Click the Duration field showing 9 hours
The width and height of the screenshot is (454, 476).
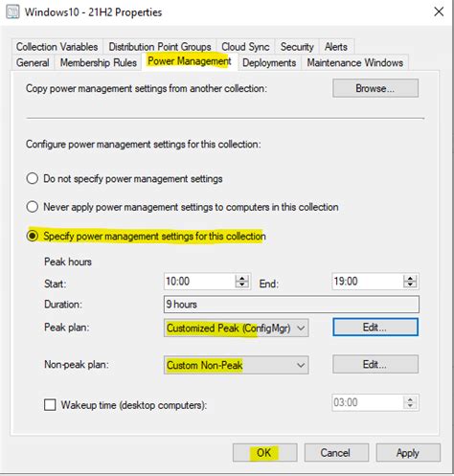click(x=291, y=305)
